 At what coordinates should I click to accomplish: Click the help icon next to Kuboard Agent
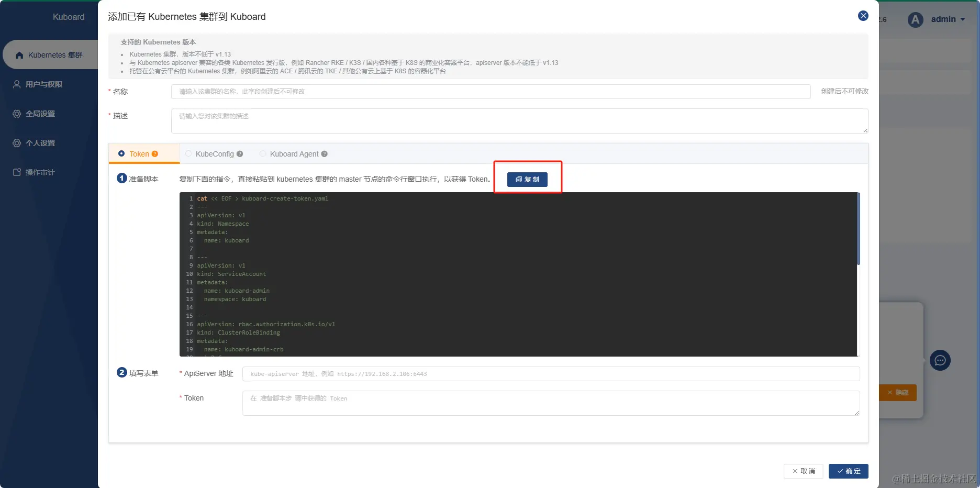point(325,154)
